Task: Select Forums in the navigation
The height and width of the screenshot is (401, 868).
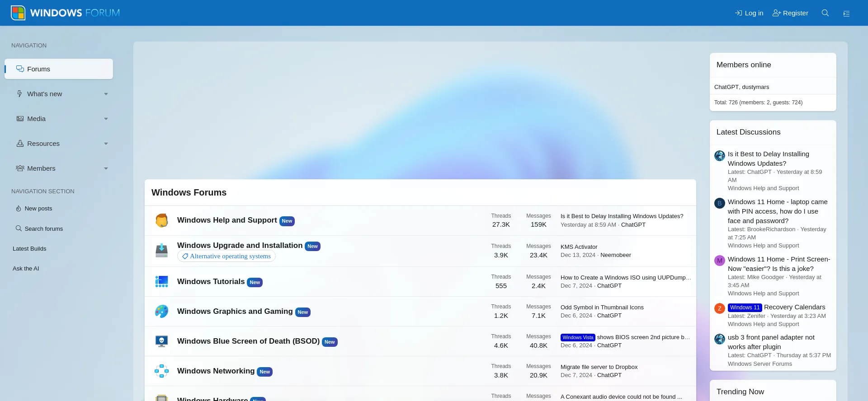Action: pyautogui.click(x=59, y=69)
